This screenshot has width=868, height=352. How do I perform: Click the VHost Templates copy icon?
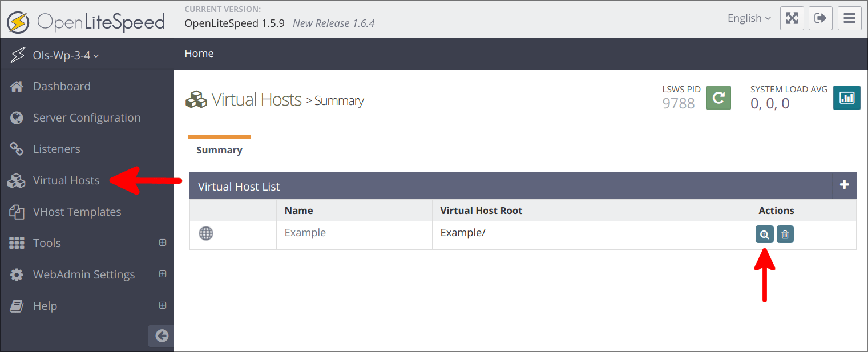point(17,212)
